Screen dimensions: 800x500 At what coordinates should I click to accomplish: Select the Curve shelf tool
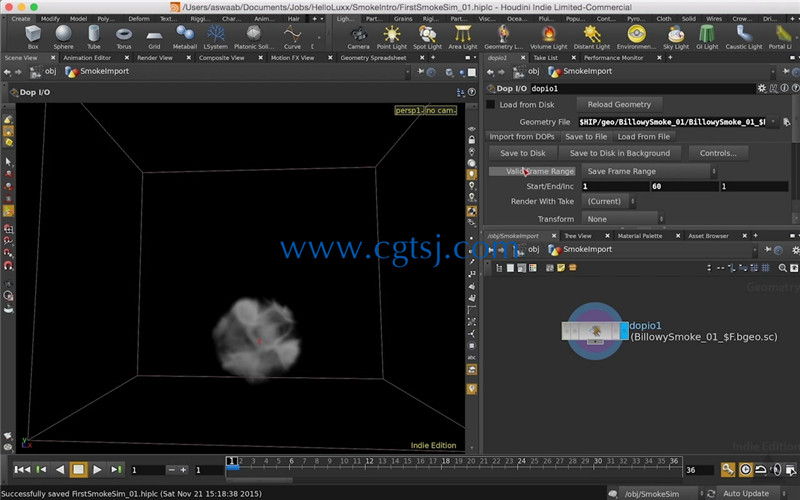coord(292,37)
